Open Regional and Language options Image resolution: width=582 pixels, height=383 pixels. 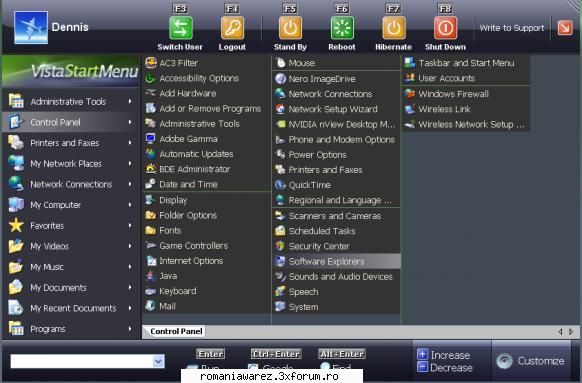point(337,200)
